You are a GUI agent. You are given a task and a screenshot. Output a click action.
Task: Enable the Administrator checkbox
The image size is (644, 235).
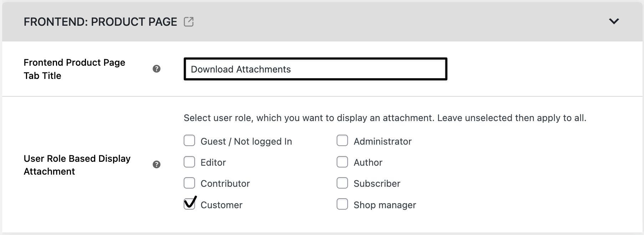point(342,140)
